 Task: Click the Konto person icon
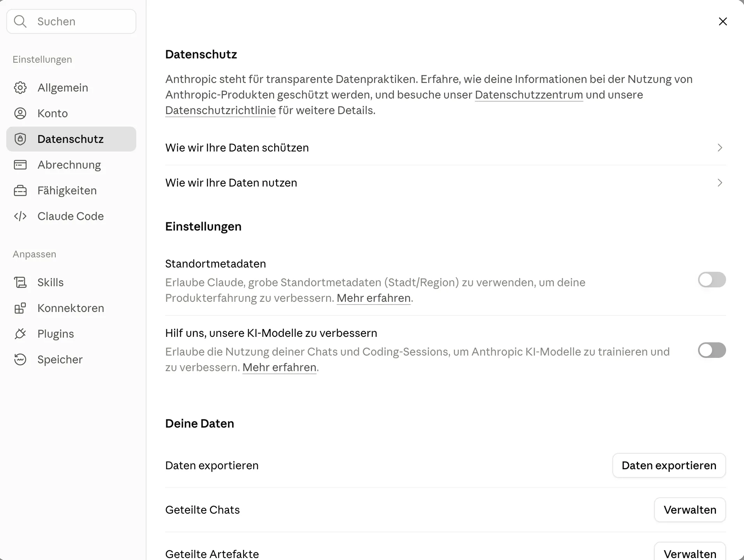(x=20, y=113)
